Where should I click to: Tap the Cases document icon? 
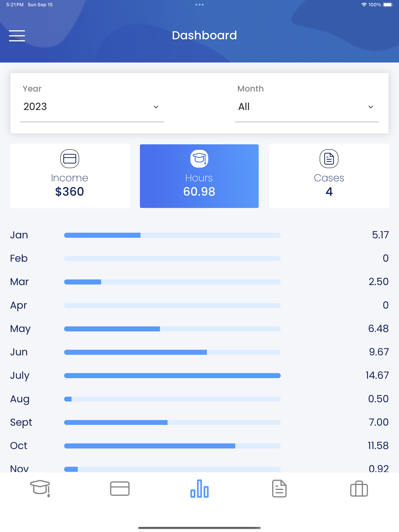point(329,159)
